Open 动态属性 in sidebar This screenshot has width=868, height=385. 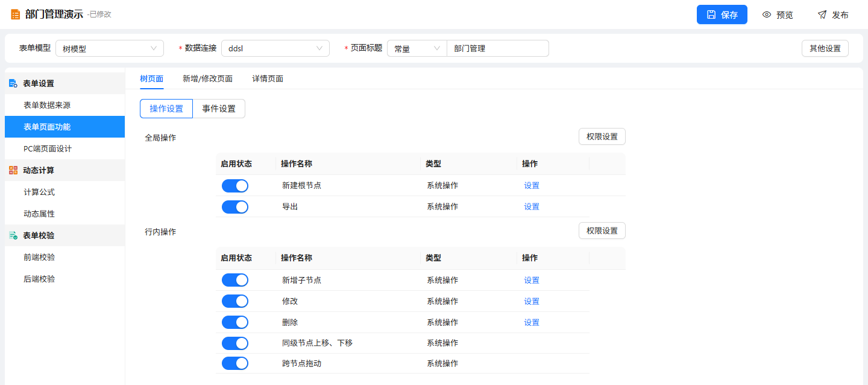pyautogui.click(x=64, y=214)
